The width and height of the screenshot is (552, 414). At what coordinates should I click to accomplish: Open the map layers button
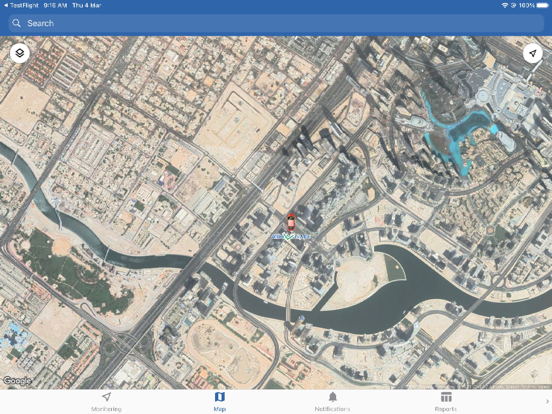point(20,54)
